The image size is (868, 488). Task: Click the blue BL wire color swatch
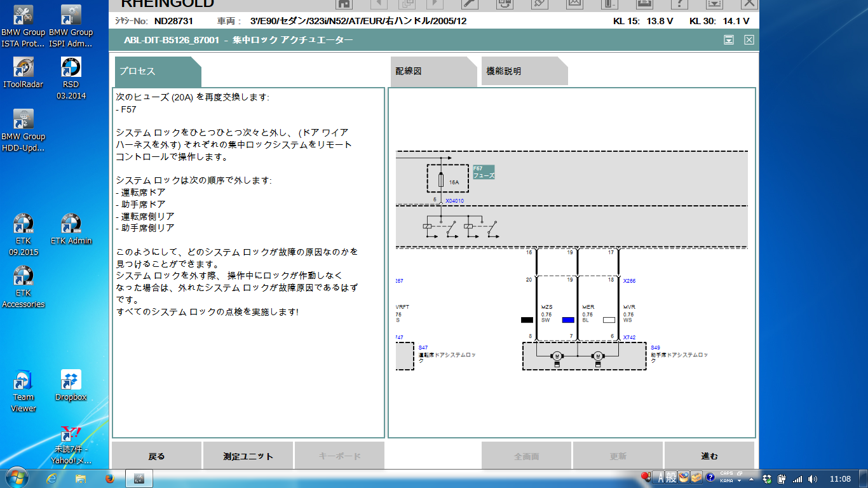click(x=568, y=320)
